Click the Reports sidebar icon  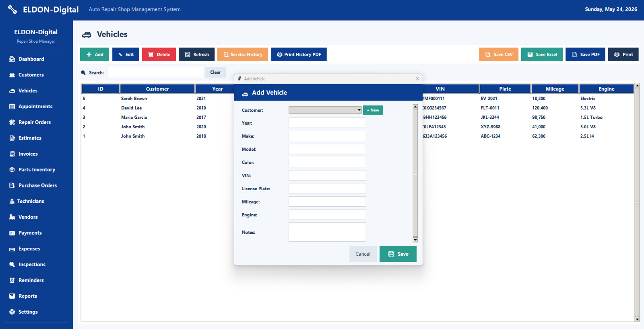pyautogui.click(x=12, y=296)
